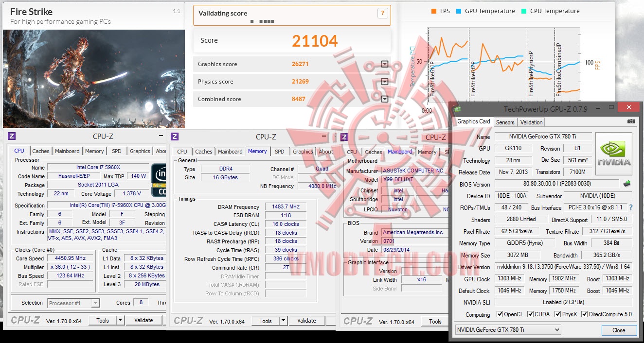Viewport: 644px width, 343px height.
Task: Toggle the PhysX checkbox
Action: 557,314
